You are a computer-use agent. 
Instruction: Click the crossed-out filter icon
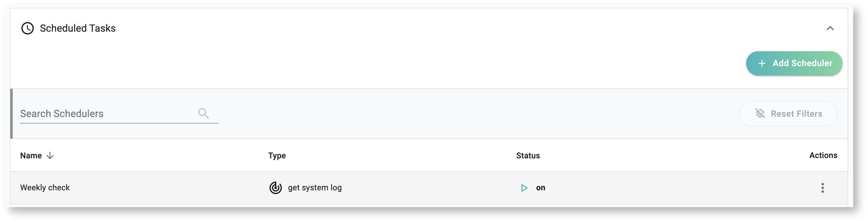(x=760, y=114)
